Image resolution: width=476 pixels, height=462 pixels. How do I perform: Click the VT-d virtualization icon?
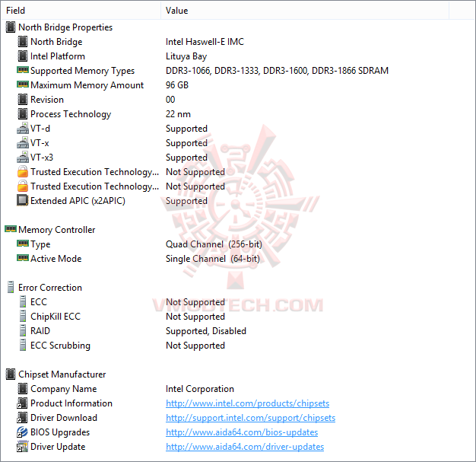pos(23,129)
